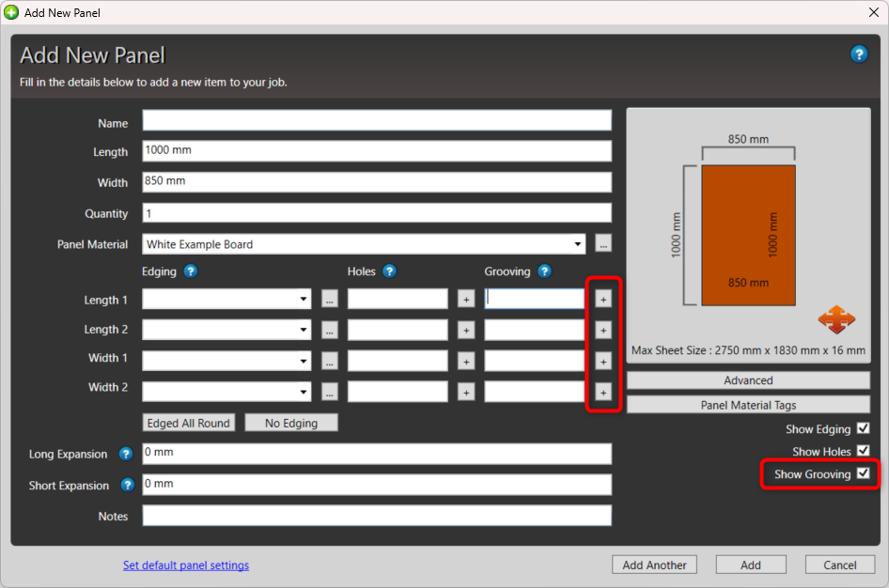The width and height of the screenshot is (889, 588).
Task: Add holes to Width 1 with plus button
Action: 466,362
